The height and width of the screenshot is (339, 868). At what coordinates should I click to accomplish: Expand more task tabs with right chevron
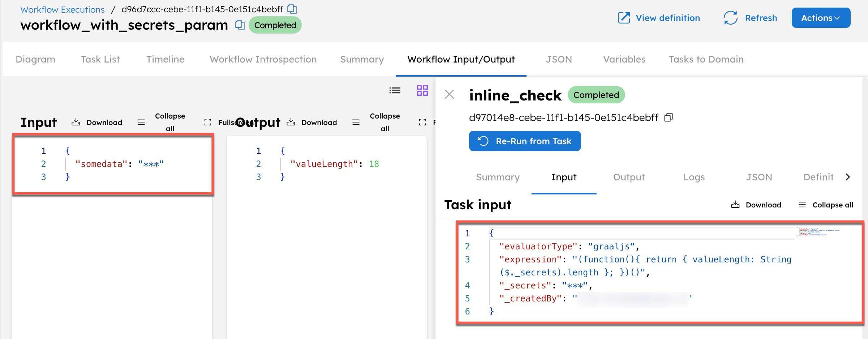pos(847,177)
